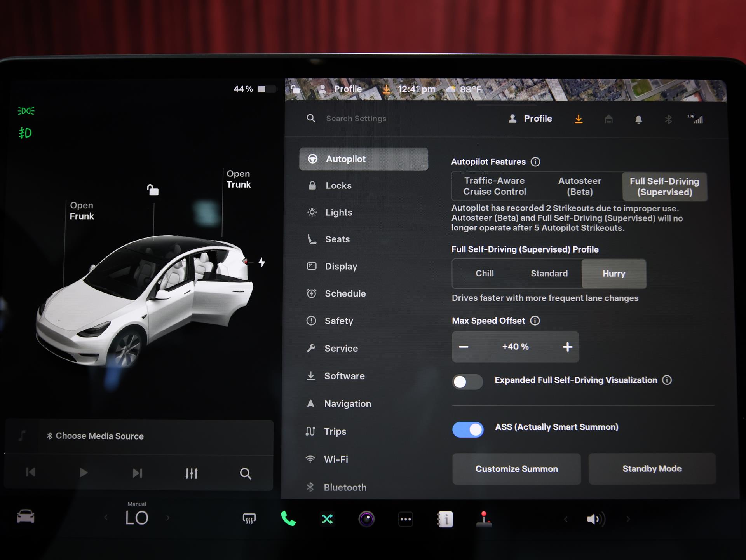The image size is (746, 560).
Task: Select Traffic-Aware Cruise Control option
Action: [x=494, y=186]
